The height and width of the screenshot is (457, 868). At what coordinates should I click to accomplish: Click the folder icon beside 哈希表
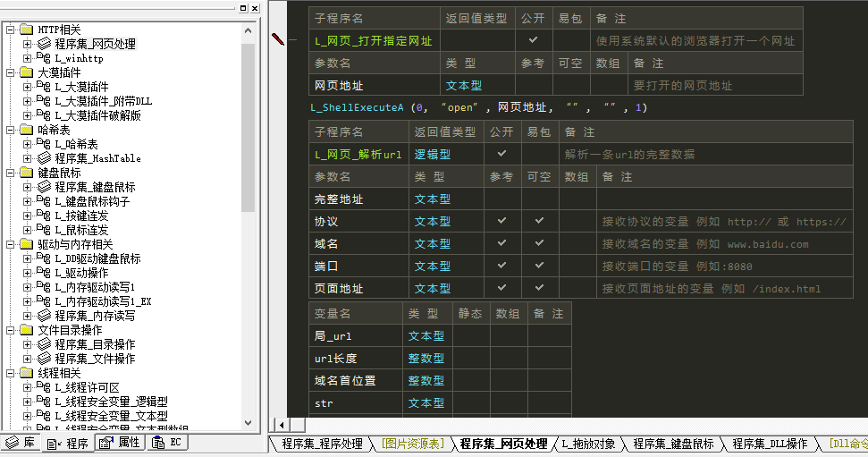[x=27, y=130]
